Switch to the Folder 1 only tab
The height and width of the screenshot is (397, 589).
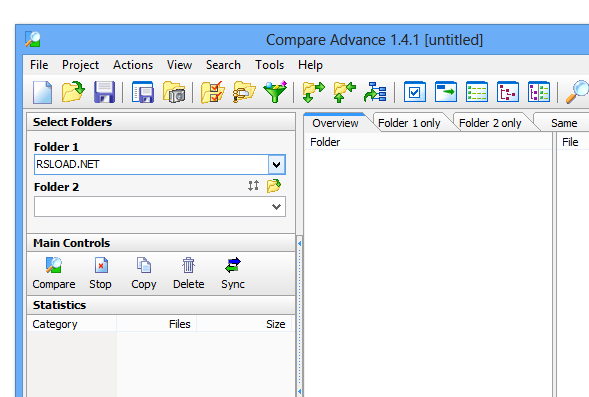[409, 123]
